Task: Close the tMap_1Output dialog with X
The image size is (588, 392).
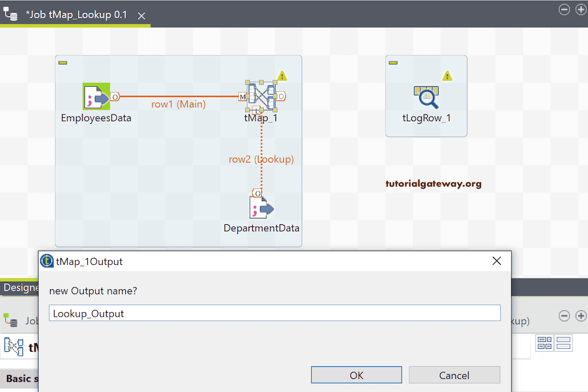Action: coord(497,260)
